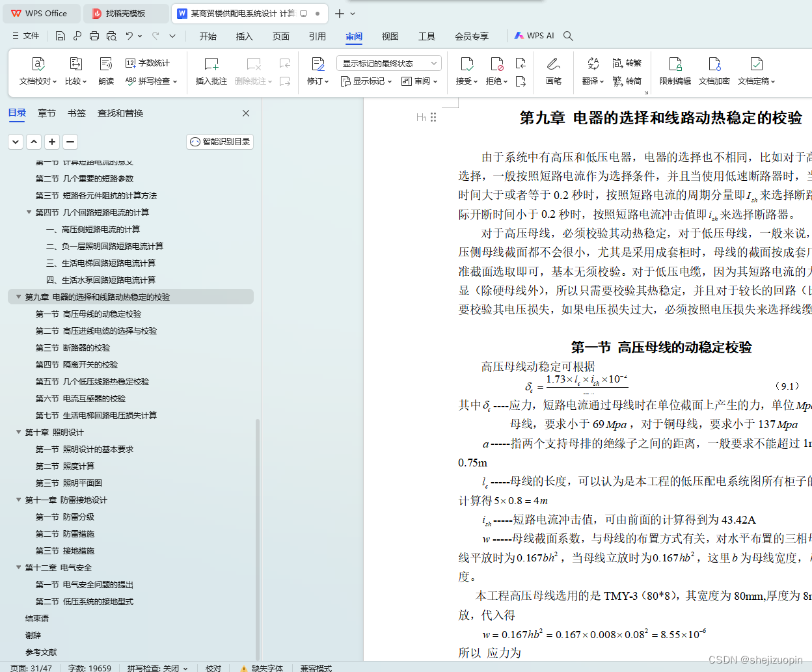
Task: Click the outline panel vertical scrollbar
Action: tap(258, 540)
